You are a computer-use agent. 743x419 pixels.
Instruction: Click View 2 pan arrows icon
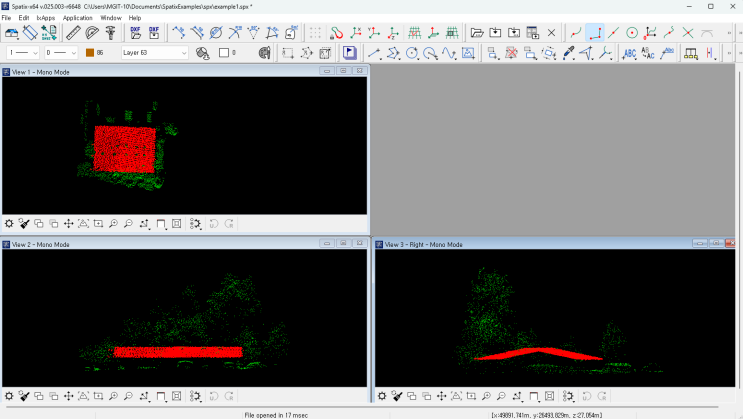[69, 396]
